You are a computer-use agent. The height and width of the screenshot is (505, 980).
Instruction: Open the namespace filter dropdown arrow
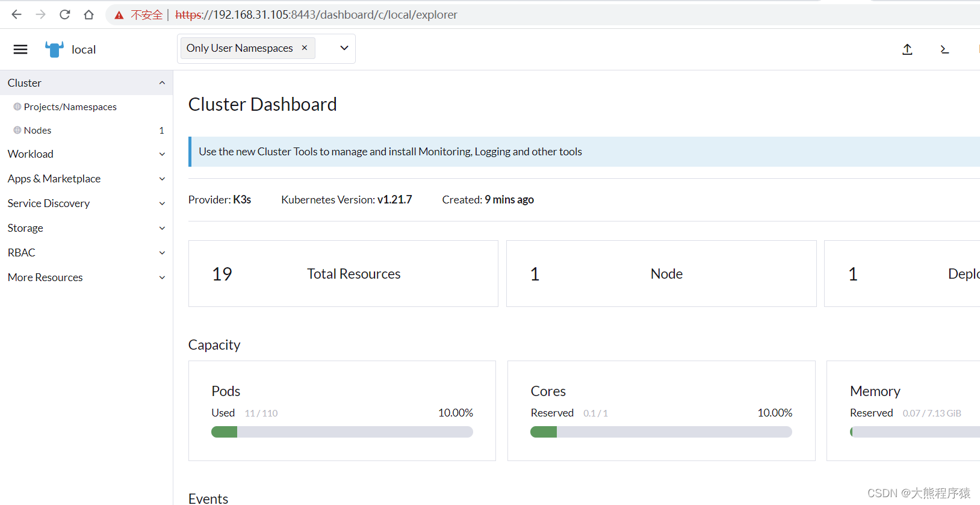click(344, 48)
